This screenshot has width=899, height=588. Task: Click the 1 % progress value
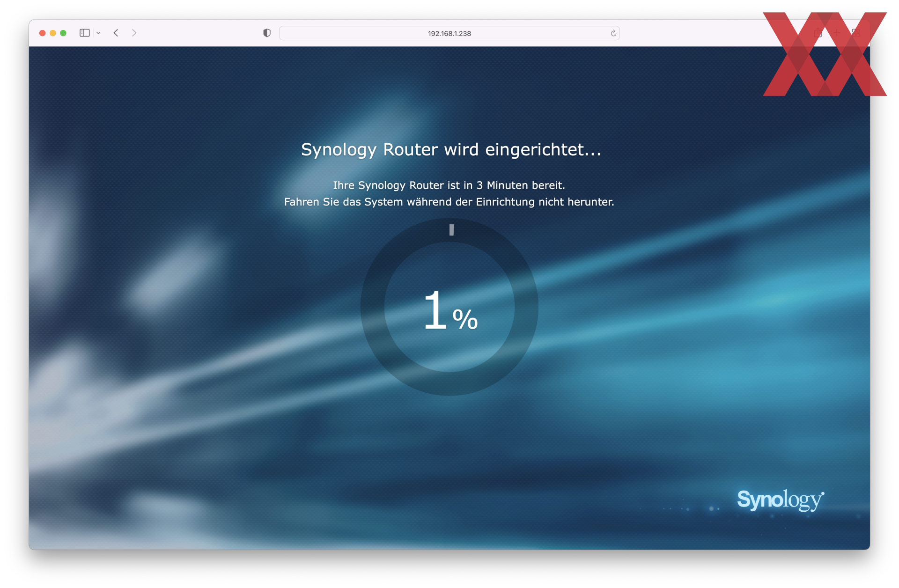click(x=450, y=311)
